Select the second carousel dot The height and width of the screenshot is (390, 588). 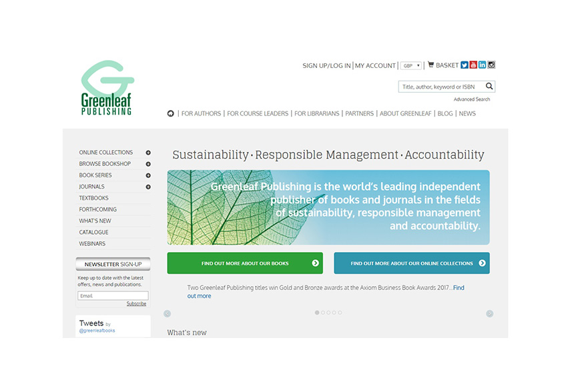[x=323, y=313]
